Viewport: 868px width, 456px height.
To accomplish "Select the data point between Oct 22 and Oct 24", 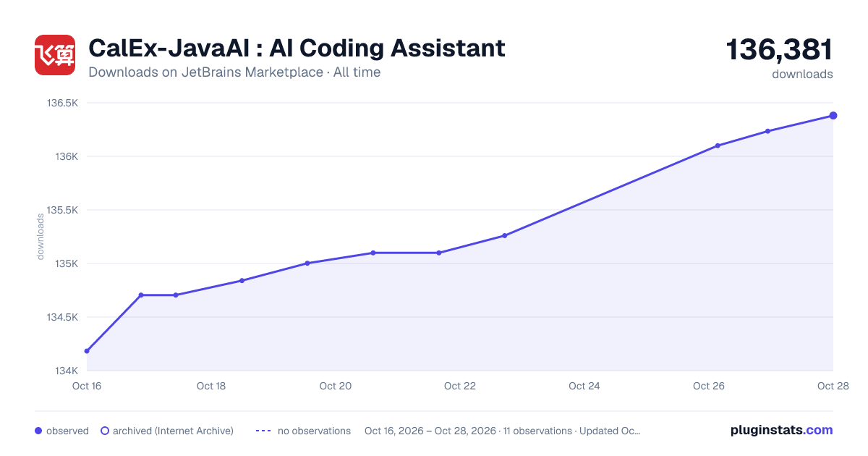I will pos(504,236).
